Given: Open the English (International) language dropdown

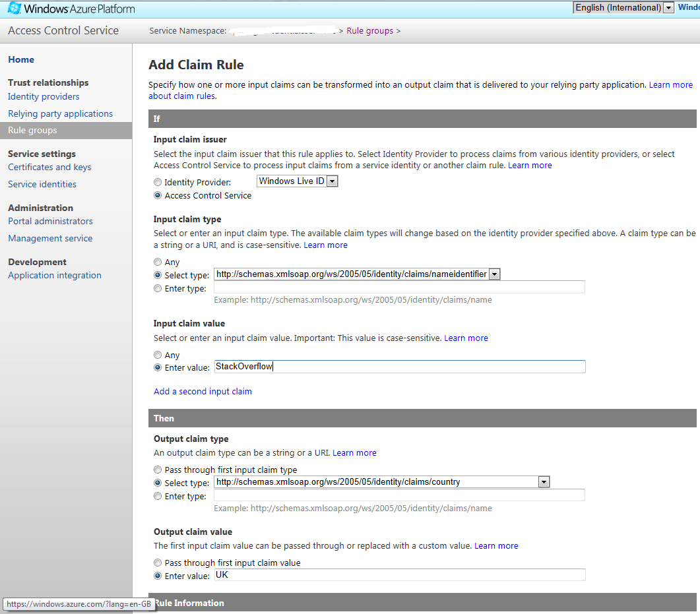Looking at the screenshot, I should pos(667,7).
